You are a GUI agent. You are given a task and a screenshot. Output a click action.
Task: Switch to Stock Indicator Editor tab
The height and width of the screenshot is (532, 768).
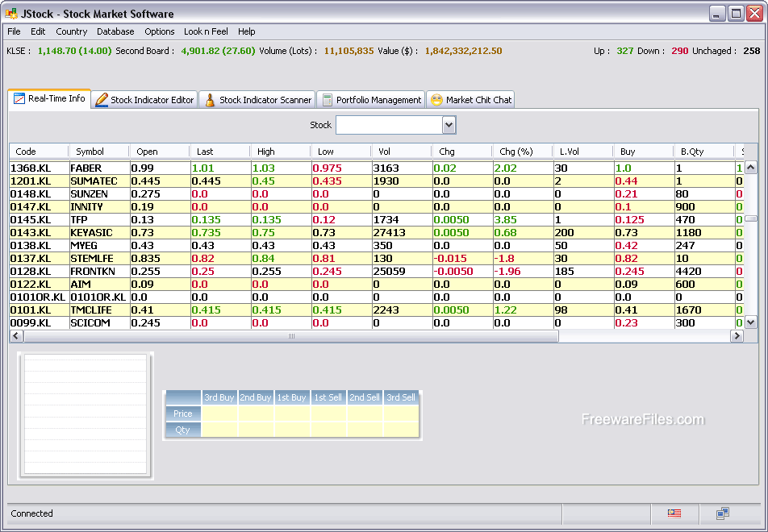click(144, 100)
